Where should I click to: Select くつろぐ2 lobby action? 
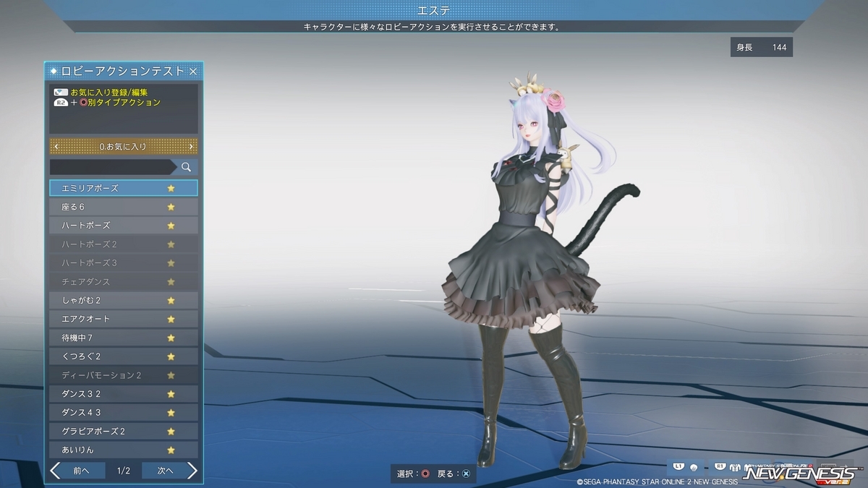124,357
